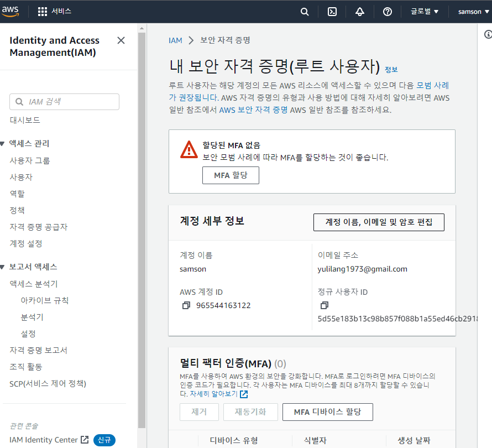Open 설정 under access analyzer
This screenshot has height=448, width=492.
[28, 334]
